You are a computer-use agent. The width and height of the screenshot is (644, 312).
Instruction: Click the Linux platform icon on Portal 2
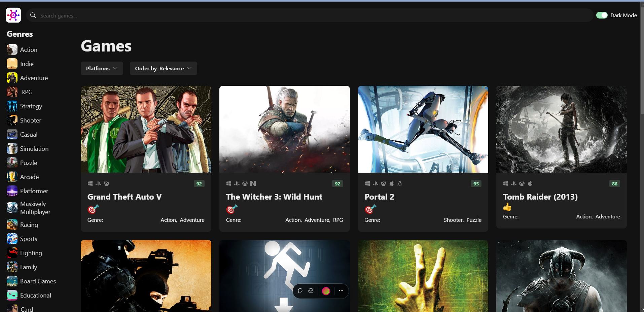[400, 183]
